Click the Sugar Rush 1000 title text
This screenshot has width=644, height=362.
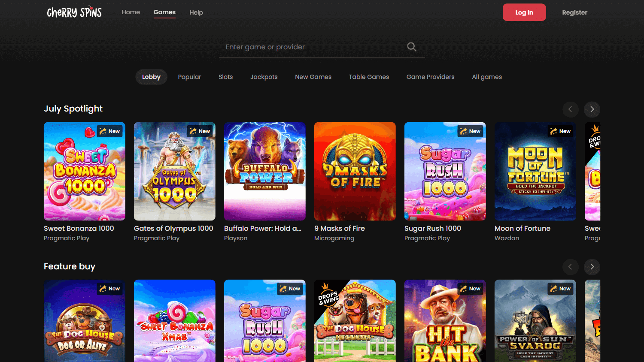pyautogui.click(x=433, y=229)
